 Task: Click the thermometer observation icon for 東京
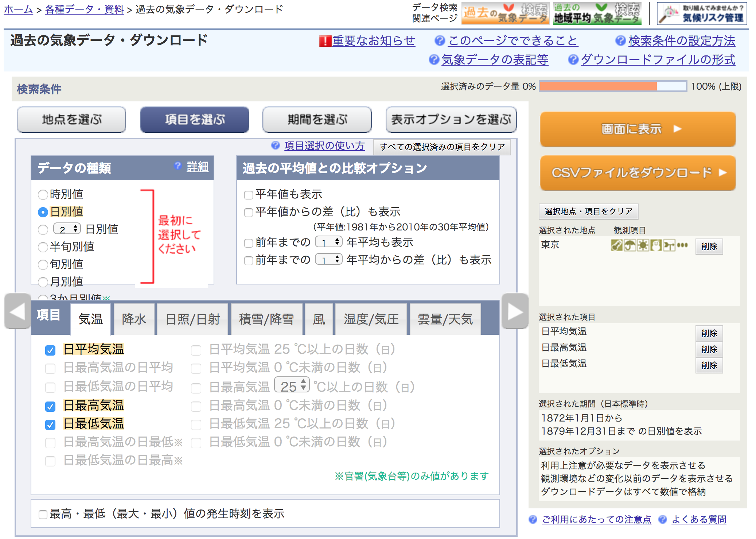pos(616,245)
